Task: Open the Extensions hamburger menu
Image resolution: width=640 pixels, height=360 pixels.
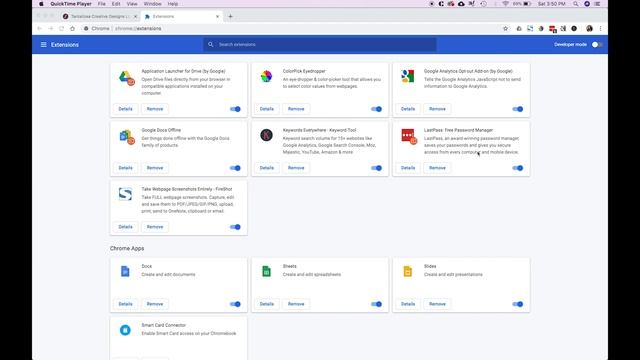Action: click(x=44, y=44)
